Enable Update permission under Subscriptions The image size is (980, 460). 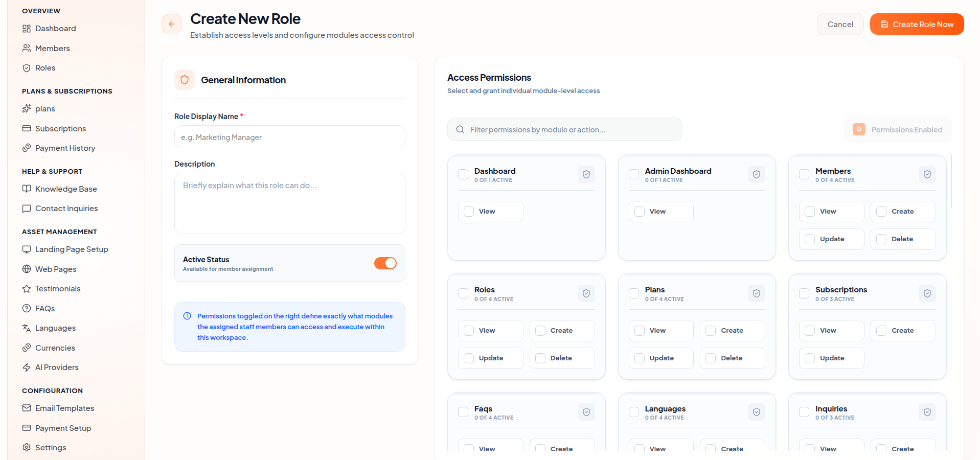[810, 358]
